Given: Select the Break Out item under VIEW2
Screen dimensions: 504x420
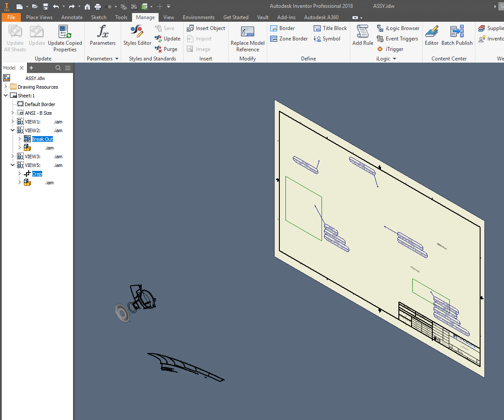Looking at the screenshot, I should coord(43,139).
